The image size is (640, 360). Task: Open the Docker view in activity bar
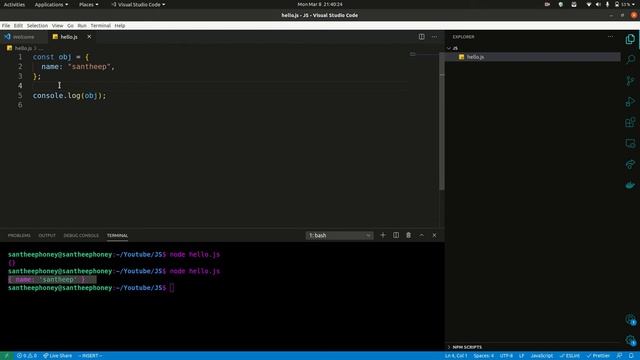[630, 185]
